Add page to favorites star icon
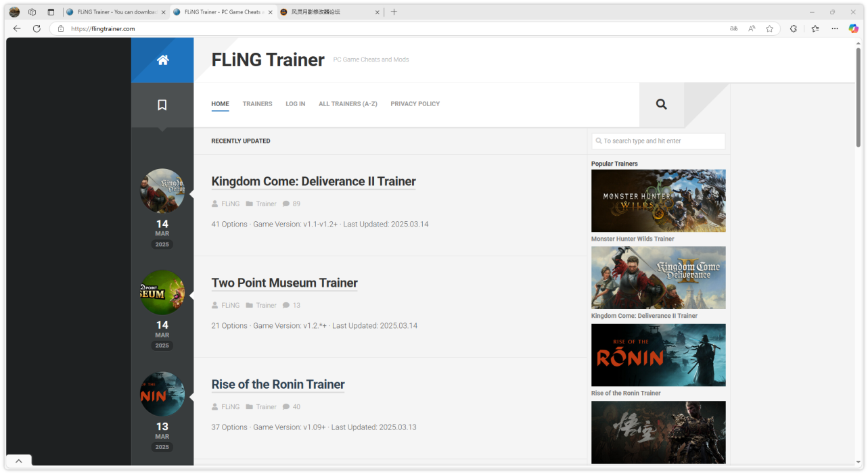 coord(769,28)
